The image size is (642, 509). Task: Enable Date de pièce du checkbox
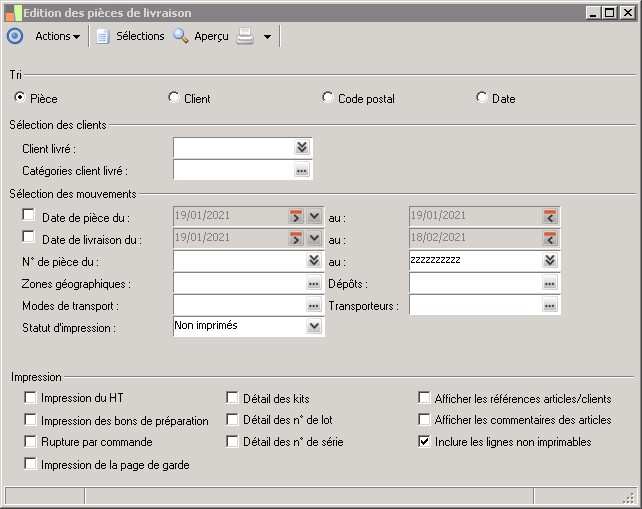(28, 215)
